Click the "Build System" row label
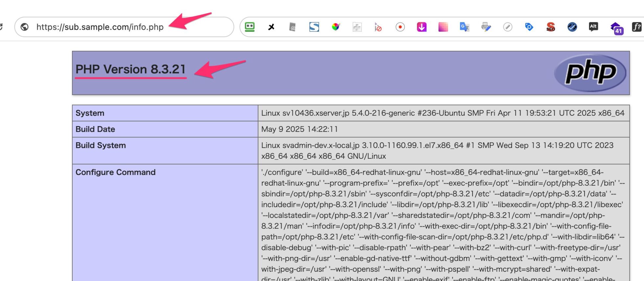The height and width of the screenshot is (281, 644). tap(101, 145)
